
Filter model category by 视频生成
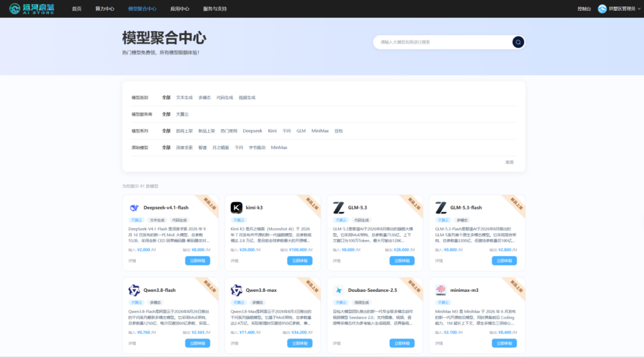click(x=247, y=98)
